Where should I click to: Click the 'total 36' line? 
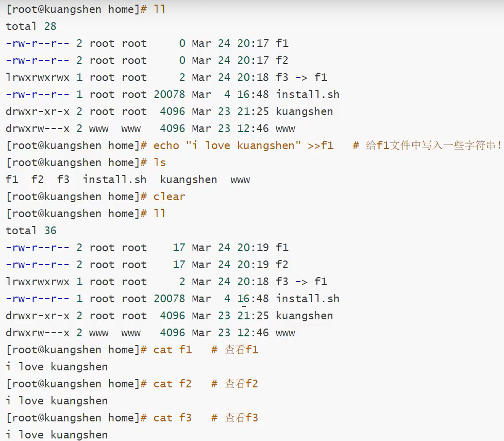[31, 231]
